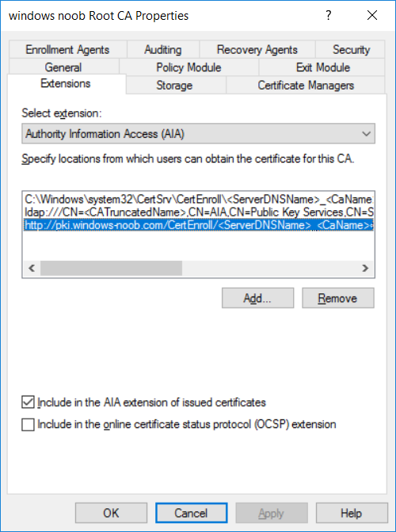
Task: Click the Remove button
Action: [x=338, y=298]
